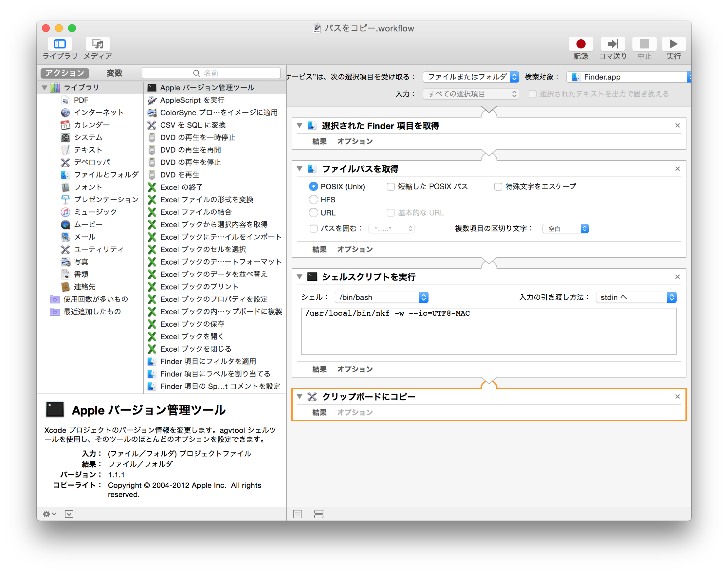Hide the description pane toggle icon
The width and height of the screenshot is (728, 573).
[x=69, y=514]
